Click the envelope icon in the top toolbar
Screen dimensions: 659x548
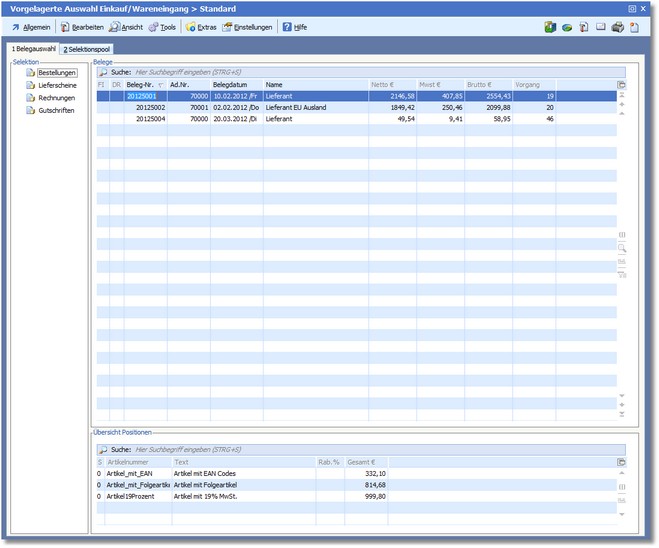(600, 27)
